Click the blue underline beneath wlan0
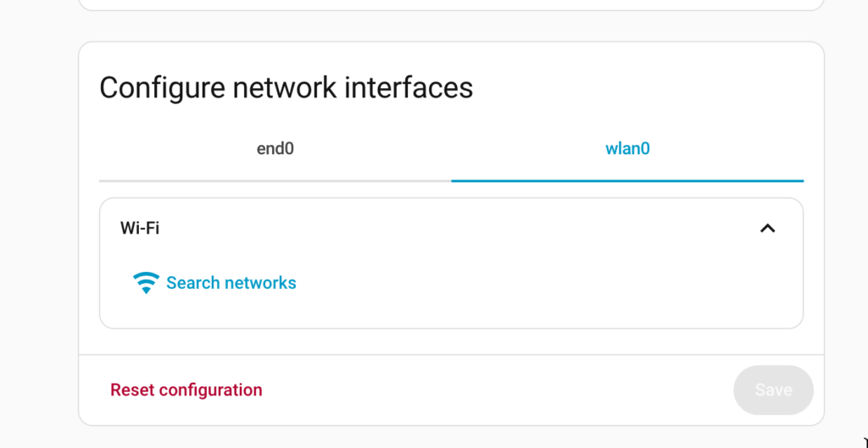The image size is (868, 448). (x=627, y=181)
